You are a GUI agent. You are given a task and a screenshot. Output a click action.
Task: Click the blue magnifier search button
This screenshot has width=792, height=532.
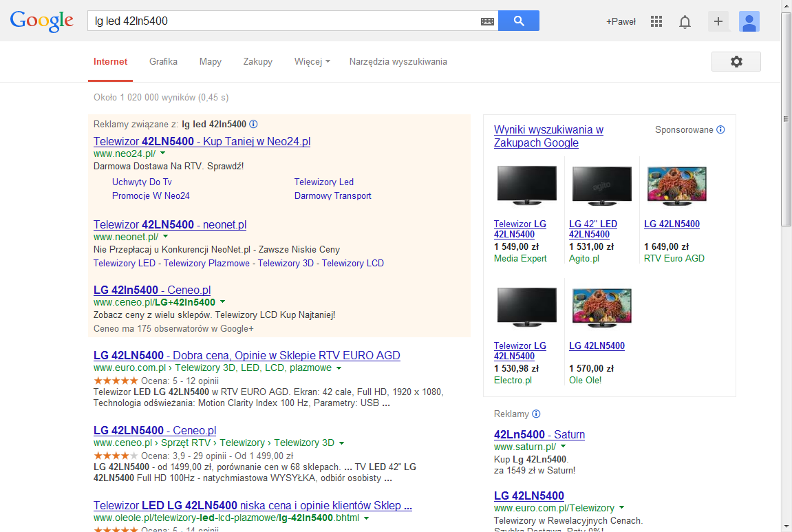(x=519, y=21)
